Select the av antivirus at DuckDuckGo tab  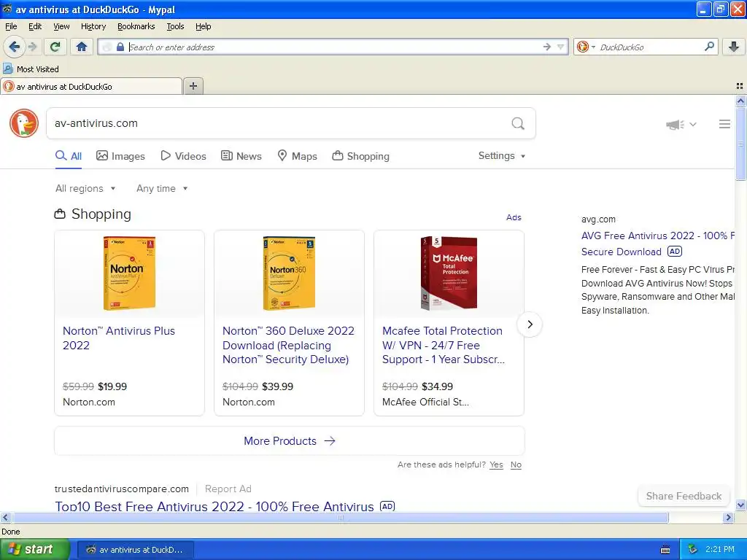tap(91, 86)
